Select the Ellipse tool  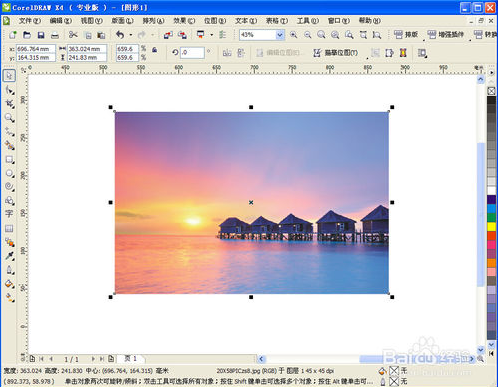coord(9,173)
